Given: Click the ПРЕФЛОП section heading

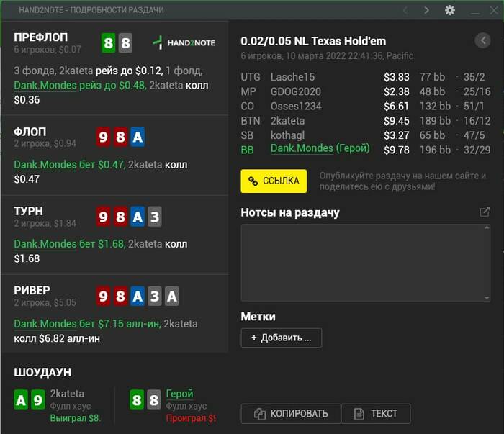Looking at the screenshot, I should [x=41, y=37].
